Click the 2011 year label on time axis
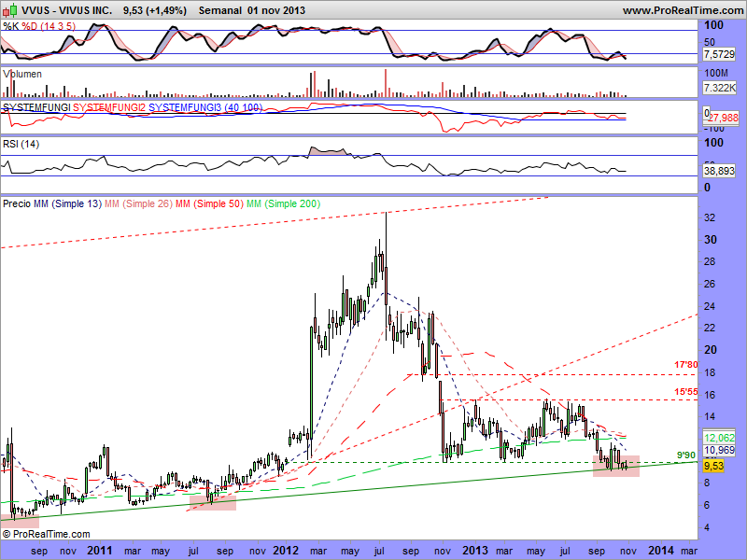This screenshot has height=560, width=747. (x=101, y=551)
